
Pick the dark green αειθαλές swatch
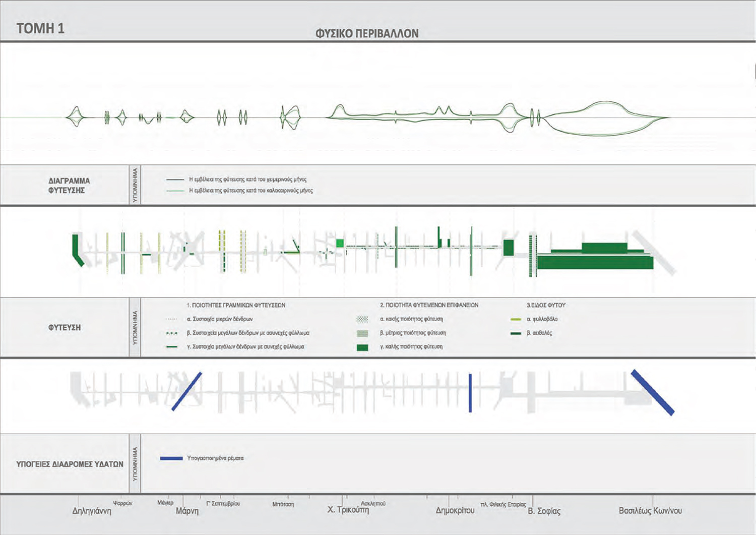point(515,333)
